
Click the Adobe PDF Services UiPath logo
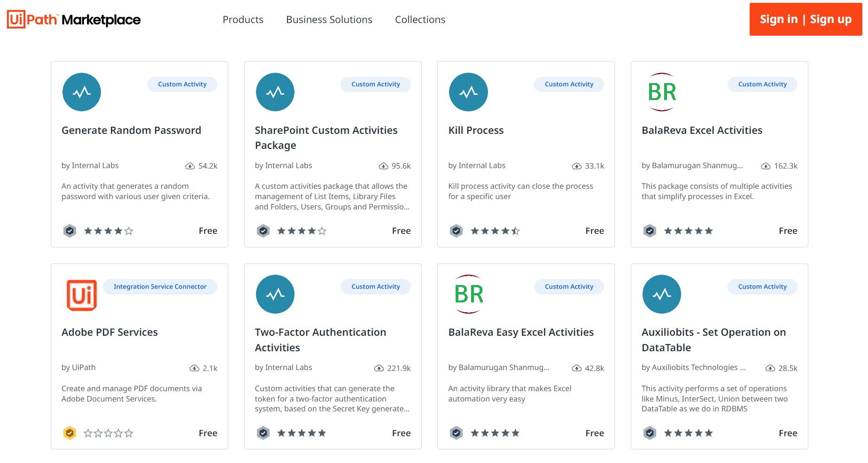[82, 295]
